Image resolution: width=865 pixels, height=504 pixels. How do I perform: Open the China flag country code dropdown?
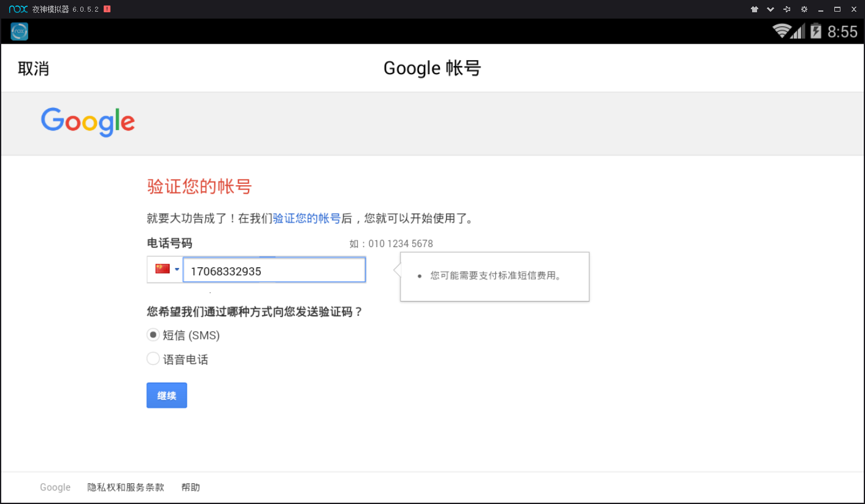click(x=165, y=269)
